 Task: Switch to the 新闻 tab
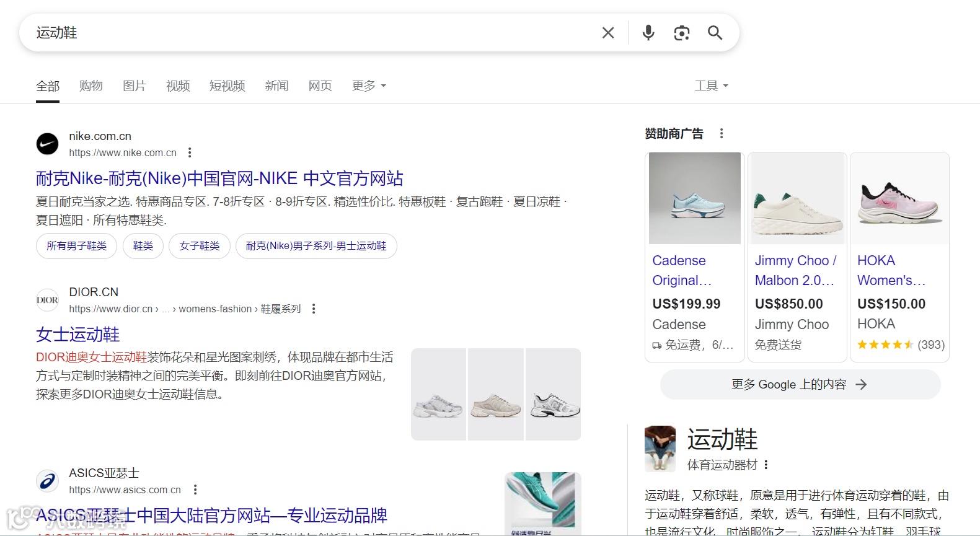(x=276, y=86)
